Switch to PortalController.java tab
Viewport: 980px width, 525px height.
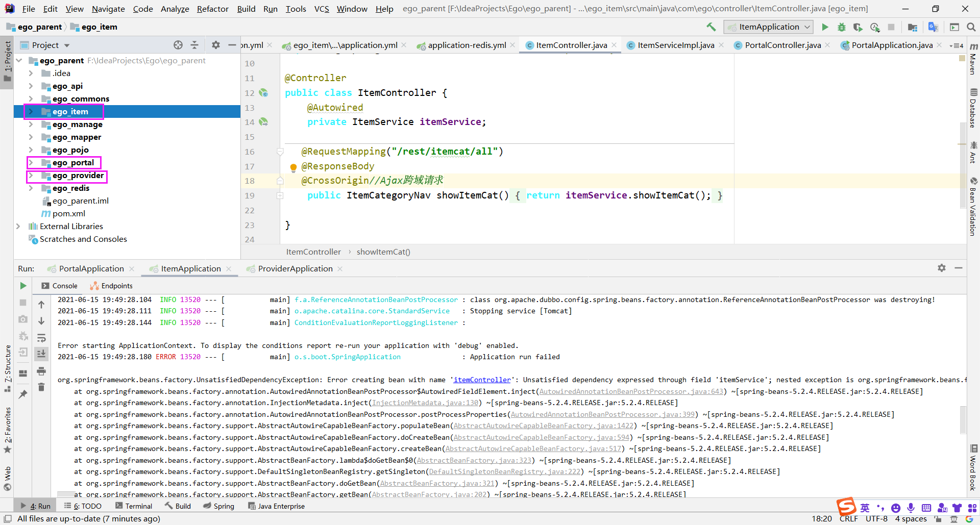pos(783,45)
